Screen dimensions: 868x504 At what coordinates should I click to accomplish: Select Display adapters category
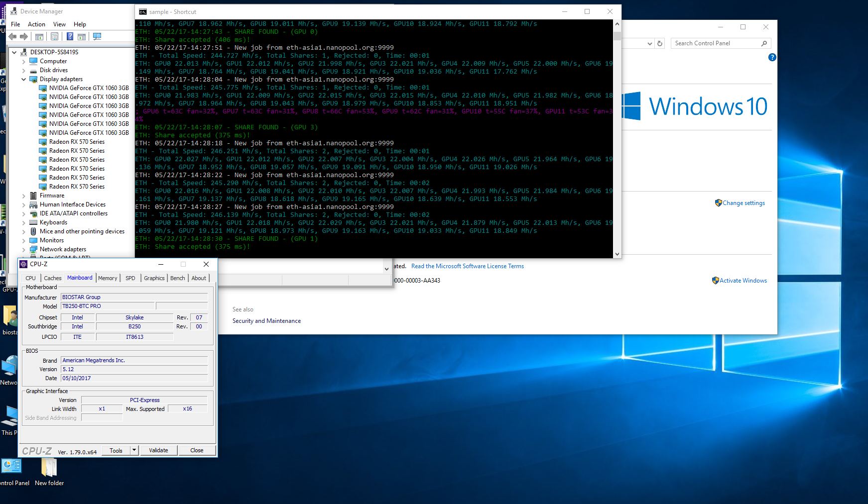point(61,79)
